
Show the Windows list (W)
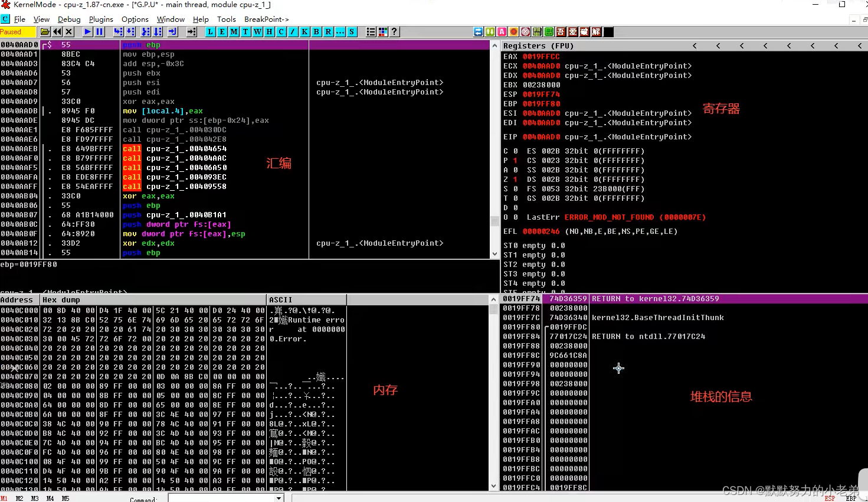(258, 32)
